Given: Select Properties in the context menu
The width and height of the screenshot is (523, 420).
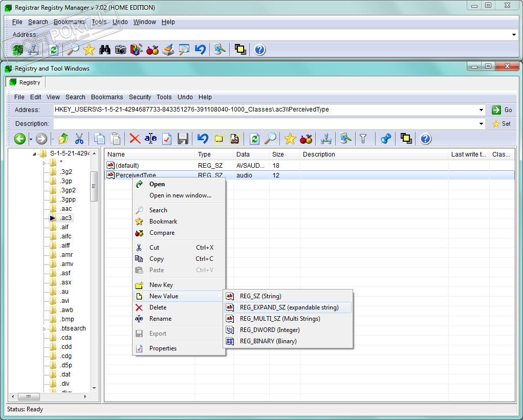Looking at the screenshot, I should [179, 348].
